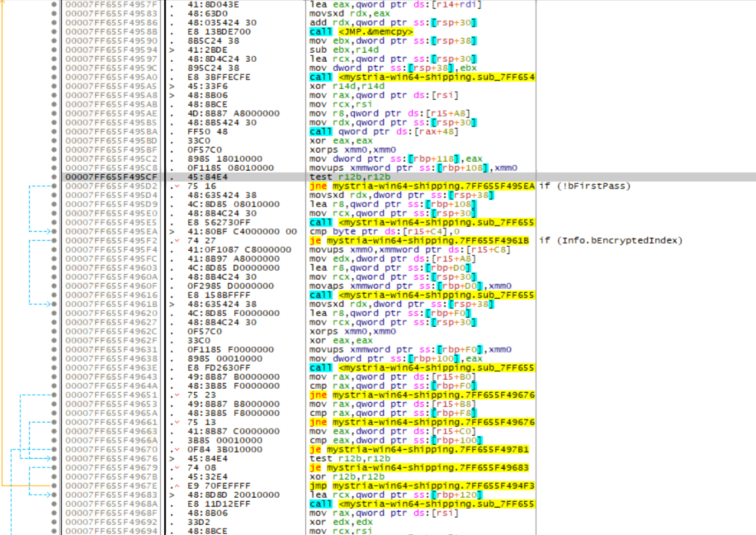Toggle breakpoint dot at address 00007FF655F4958B

[54, 32]
